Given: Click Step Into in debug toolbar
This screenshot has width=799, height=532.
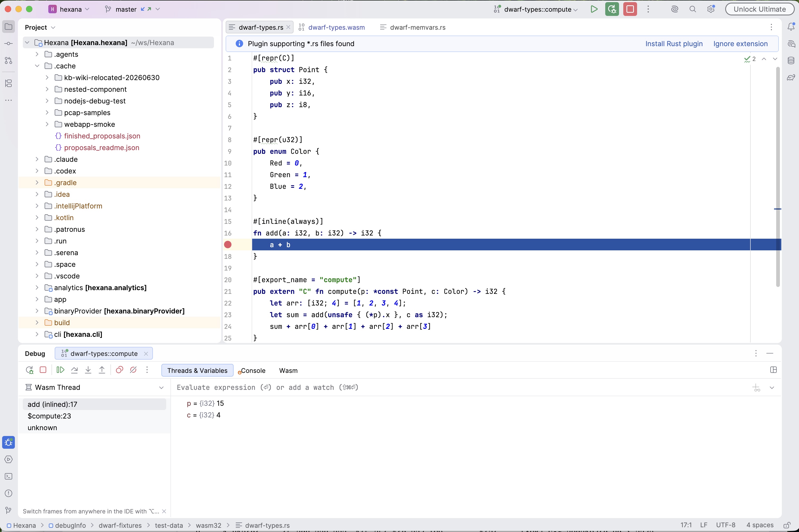Looking at the screenshot, I should pyautogui.click(x=88, y=370).
